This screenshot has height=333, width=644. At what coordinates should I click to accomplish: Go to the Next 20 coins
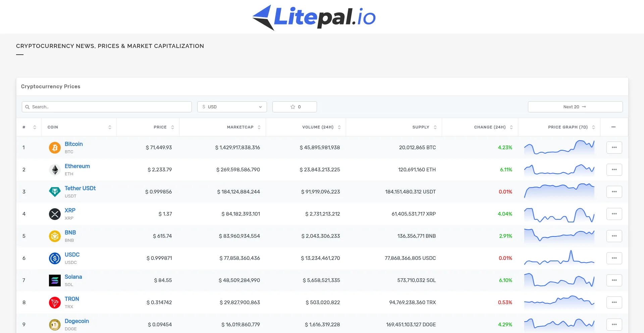(x=575, y=107)
